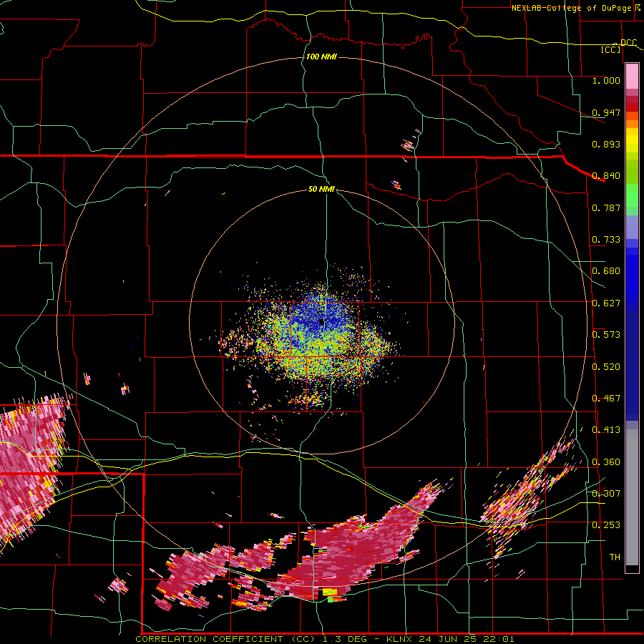Click the 50 NMI range ring label

[321, 189]
